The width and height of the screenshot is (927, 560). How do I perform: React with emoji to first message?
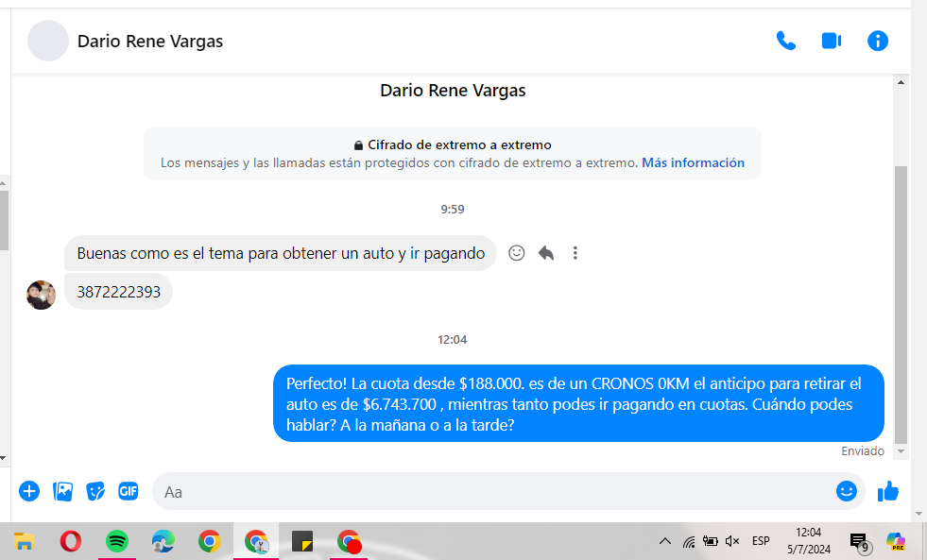click(x=517, y=253)
